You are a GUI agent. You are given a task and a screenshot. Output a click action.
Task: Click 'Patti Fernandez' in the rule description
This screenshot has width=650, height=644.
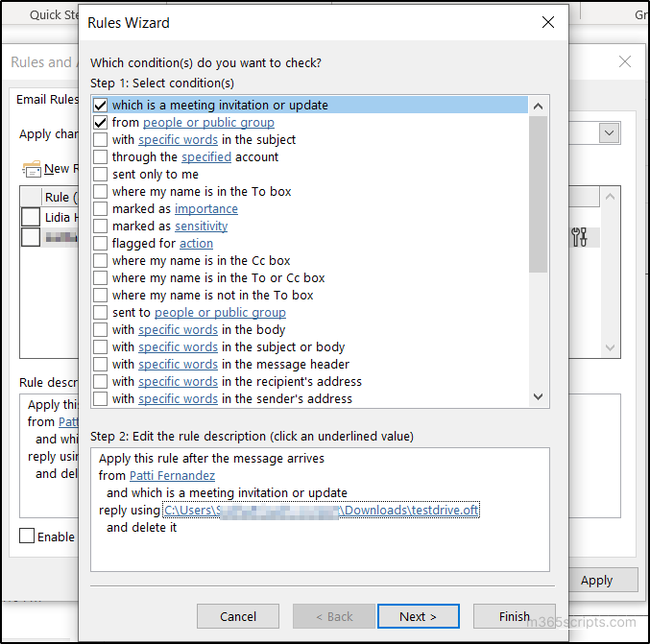coord(172,476)
